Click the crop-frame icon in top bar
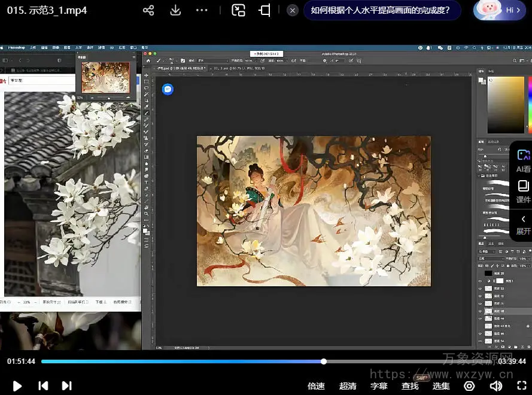This screenshot has height=395, width=532. [x=265, y=11]
